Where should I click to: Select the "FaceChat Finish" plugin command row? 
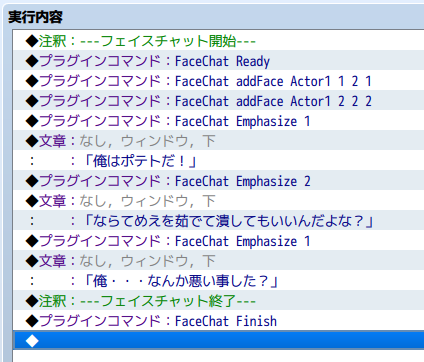[219, 321]
